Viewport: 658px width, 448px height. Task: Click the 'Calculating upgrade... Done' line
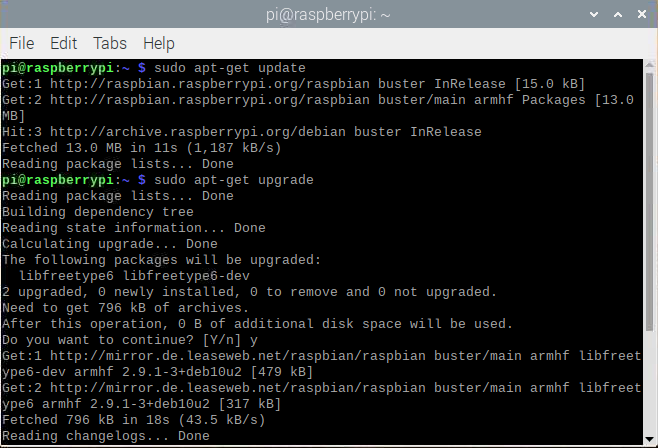110,244
